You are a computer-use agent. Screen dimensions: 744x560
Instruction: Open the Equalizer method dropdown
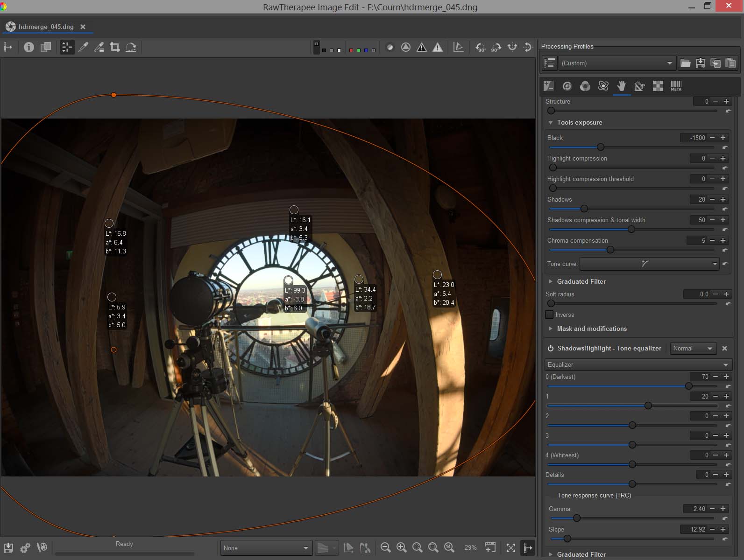click(638, 364)
